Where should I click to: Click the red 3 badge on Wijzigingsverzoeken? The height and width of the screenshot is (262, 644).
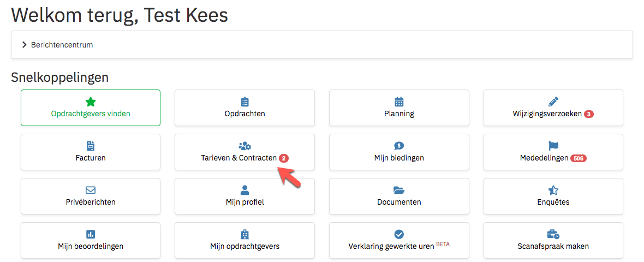[x=588, y=114]
